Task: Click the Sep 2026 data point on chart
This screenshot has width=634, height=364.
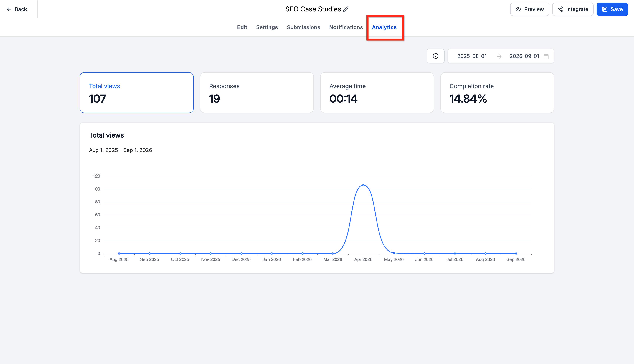Action: pyautogui.click(x=516, y=254)
